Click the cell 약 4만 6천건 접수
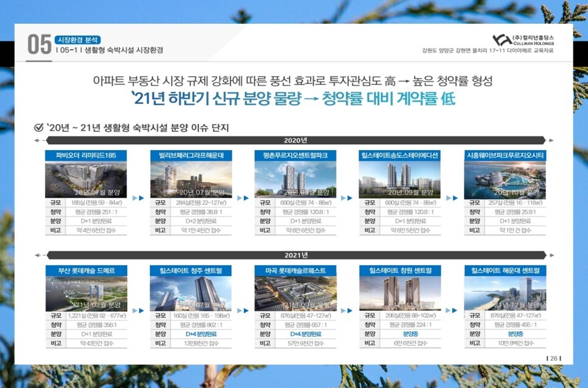The width and height of the screenshot is (588, 388). coord(96,230)
